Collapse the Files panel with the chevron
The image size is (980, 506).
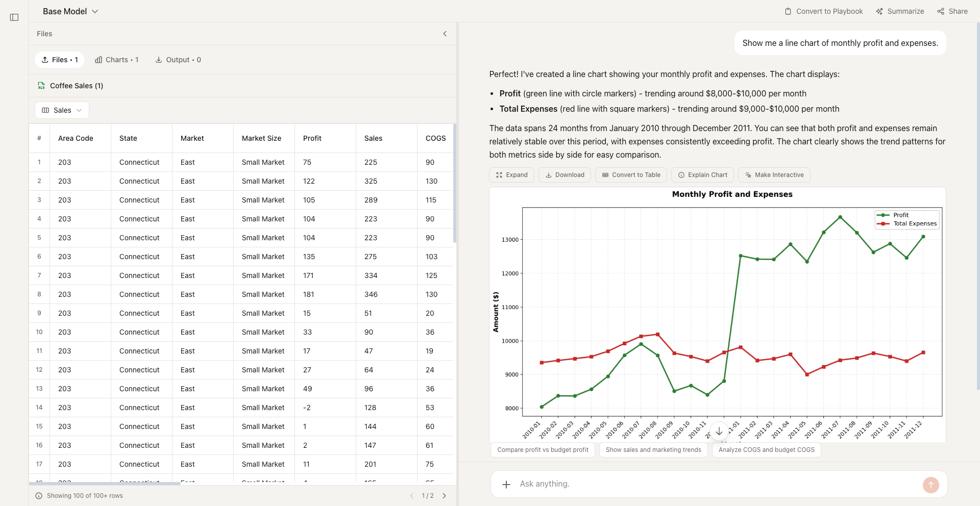[445, 34]
